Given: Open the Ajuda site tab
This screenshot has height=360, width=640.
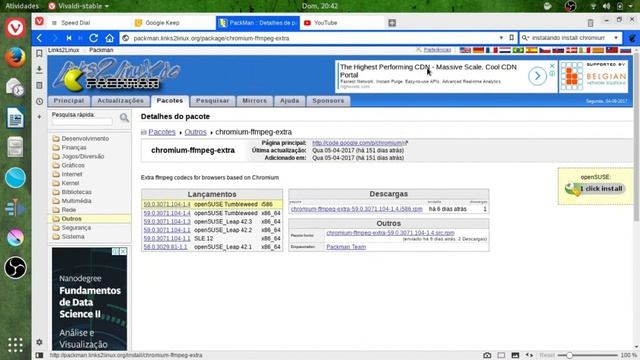Looking at the screenshot, I should coord(289,101).
